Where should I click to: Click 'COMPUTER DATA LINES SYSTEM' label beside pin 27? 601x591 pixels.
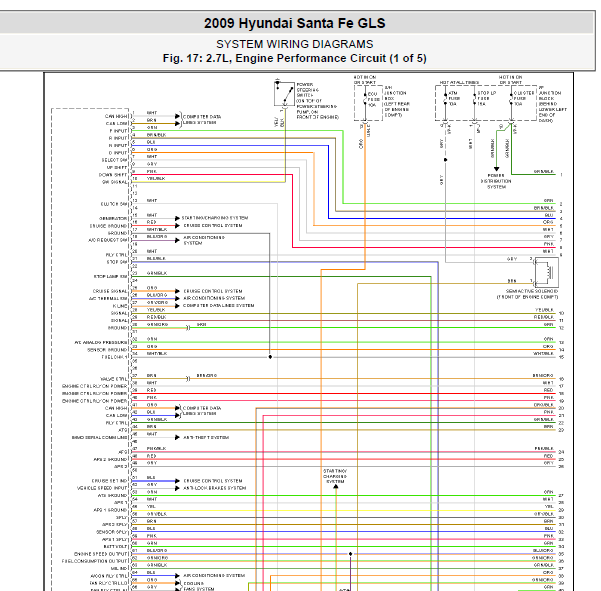[218, 306]
